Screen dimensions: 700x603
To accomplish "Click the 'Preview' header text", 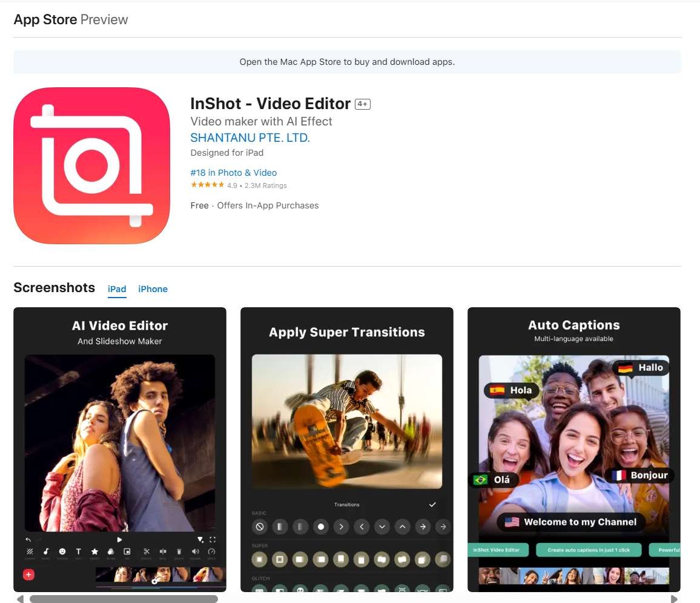I will pos(104,19).
